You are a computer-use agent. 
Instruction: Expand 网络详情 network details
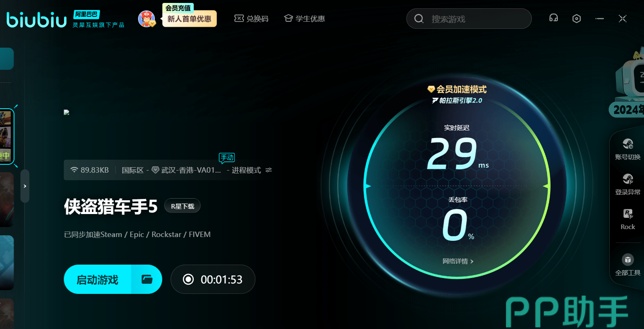458,261
